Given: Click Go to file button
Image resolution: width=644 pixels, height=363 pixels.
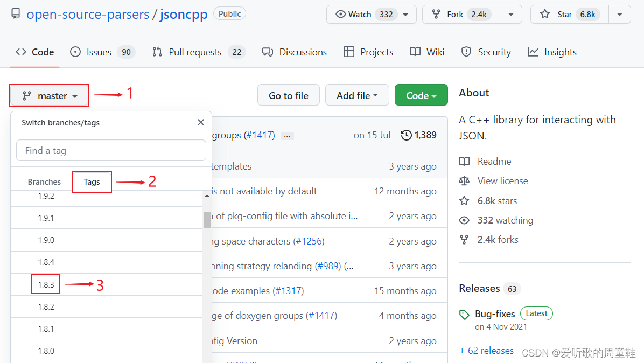Looking at the screenshot, I should tap(288, 95).
